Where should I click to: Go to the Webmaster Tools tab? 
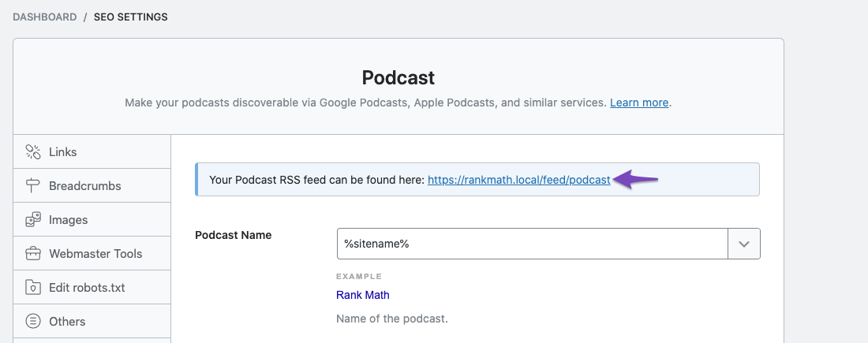92,254
